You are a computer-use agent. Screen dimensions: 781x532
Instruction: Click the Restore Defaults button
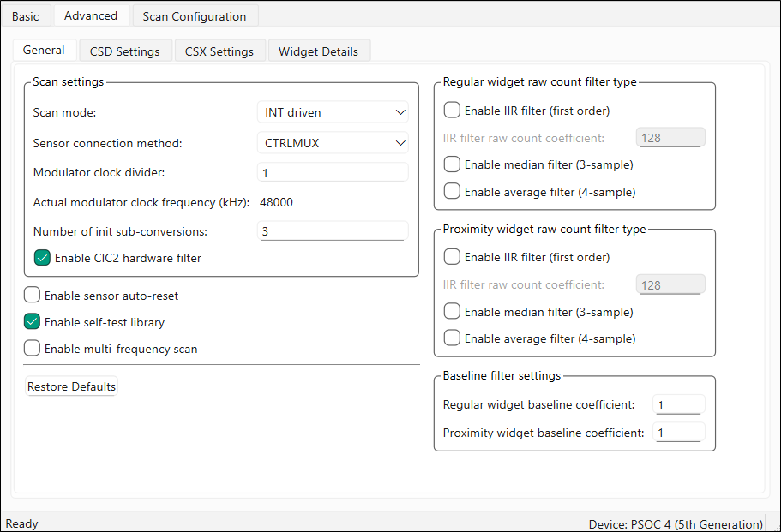[x=72, y=386]
